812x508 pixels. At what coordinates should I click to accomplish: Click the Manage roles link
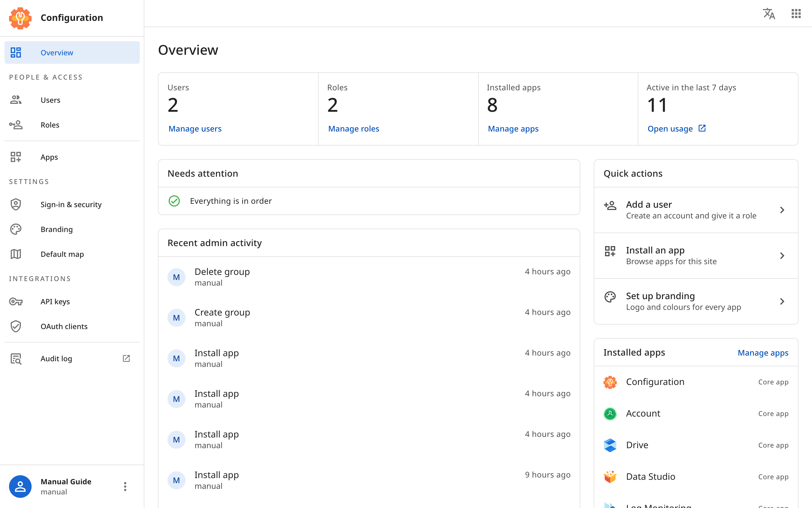pyautogui.click(x=354, y=129)
